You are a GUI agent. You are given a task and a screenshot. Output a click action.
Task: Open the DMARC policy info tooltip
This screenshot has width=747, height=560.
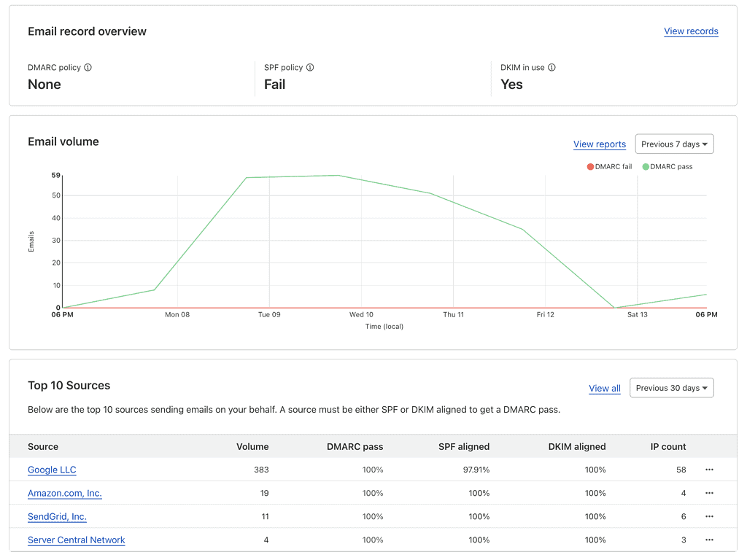pyautogui.click(x=88, y=67)
